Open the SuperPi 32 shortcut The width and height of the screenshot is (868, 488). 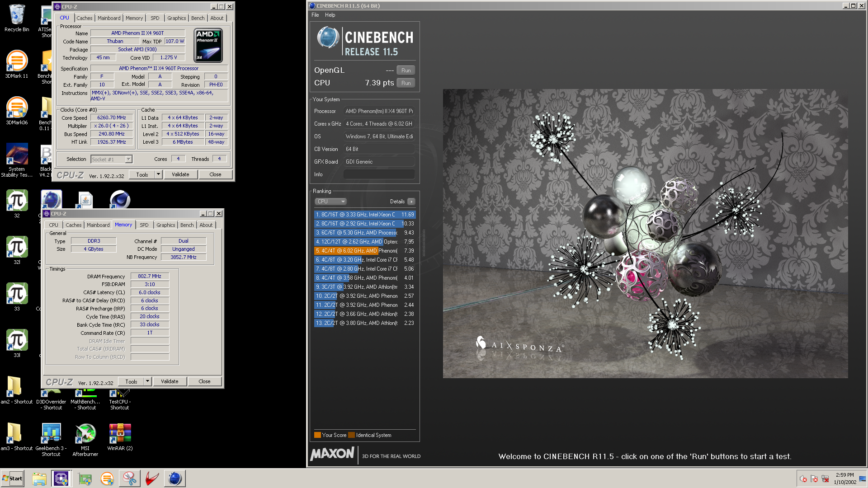[x=17, y=204]
